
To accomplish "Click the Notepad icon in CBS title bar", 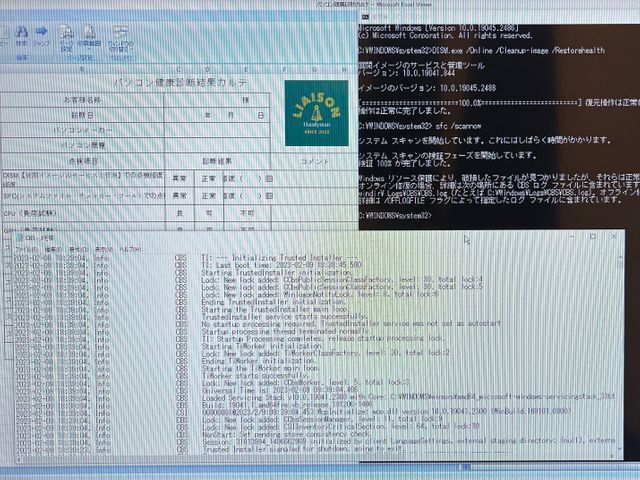I will coord(18,238).
